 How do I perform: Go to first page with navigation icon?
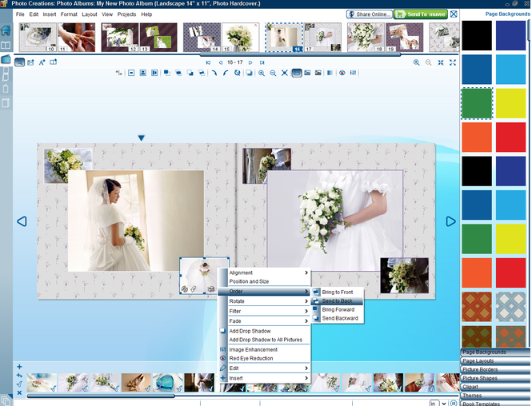(x=208, y=62)
